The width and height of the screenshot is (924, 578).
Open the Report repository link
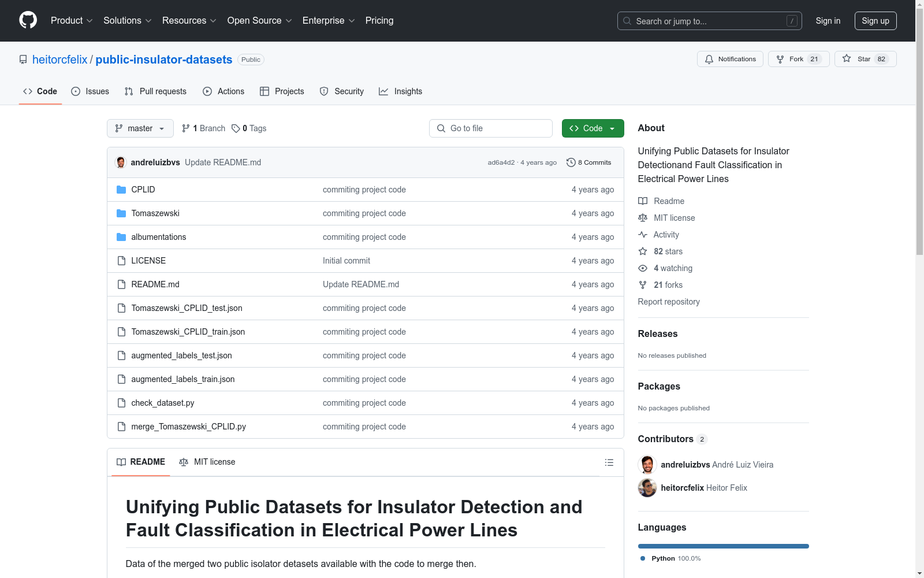coord(669,302)
